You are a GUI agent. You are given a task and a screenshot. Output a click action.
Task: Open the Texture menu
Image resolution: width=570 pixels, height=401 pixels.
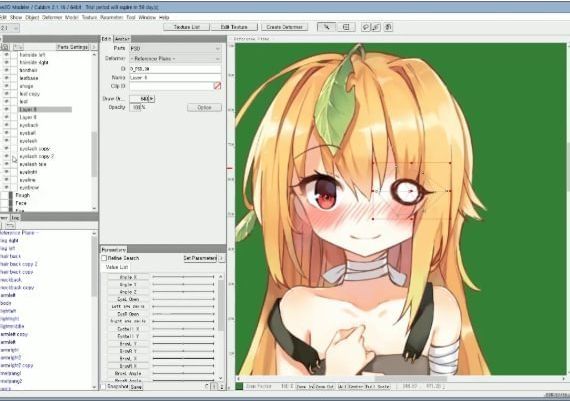pyautogui.click(x=89, y=17)
